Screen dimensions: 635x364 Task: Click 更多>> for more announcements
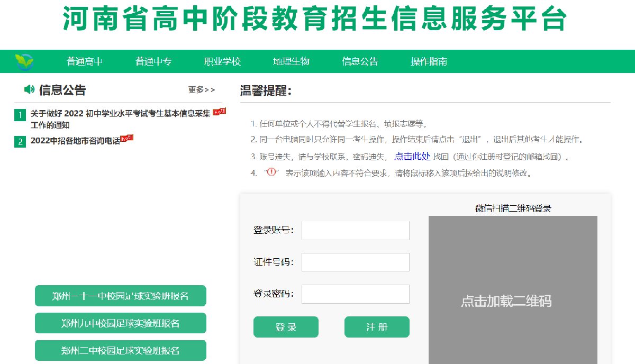202,90
